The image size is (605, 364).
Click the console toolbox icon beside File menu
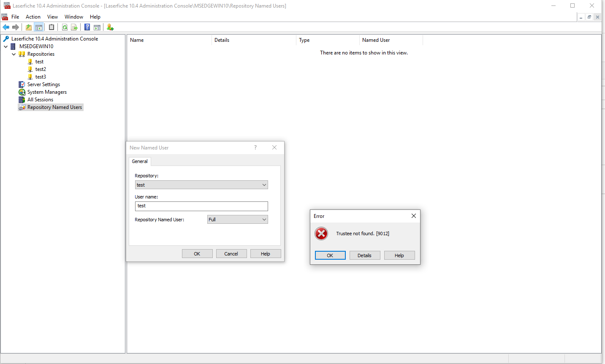pyautogui.click(x=5, y=17)
